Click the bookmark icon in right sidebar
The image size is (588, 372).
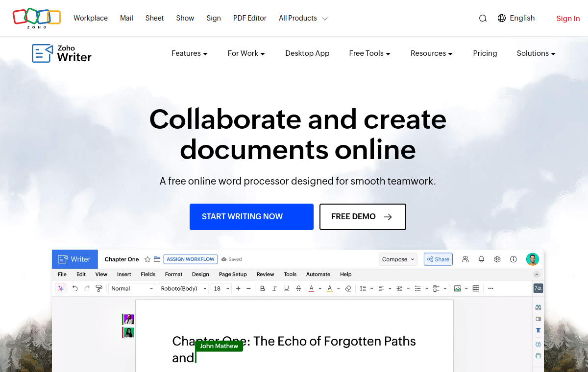pyautogui.click(x=538, y=330)
